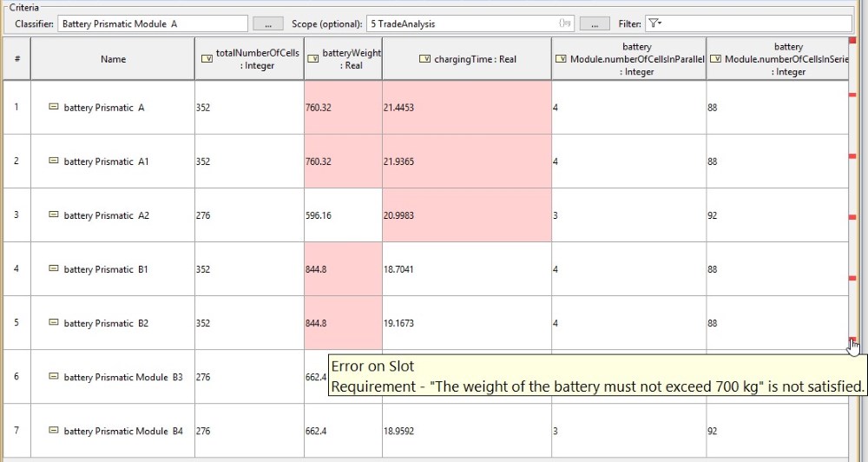
Task: Click the value icon in totalNumberOfCells header
Action: coord(207,59)
